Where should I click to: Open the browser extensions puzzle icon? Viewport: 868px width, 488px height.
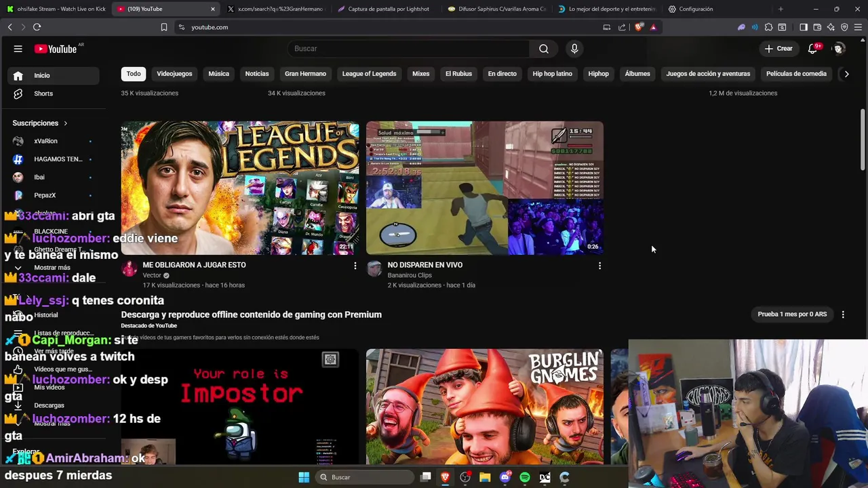[768, 27]
